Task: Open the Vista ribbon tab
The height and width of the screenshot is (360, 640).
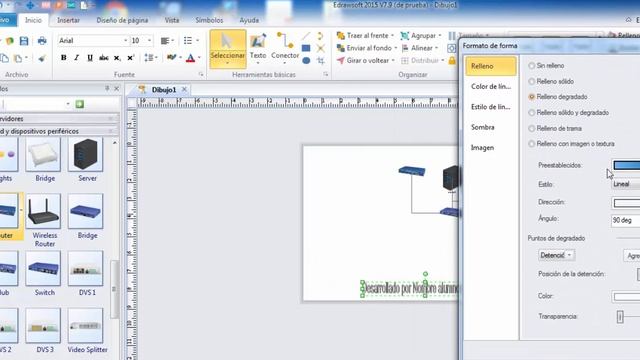Action: (172, 20)
